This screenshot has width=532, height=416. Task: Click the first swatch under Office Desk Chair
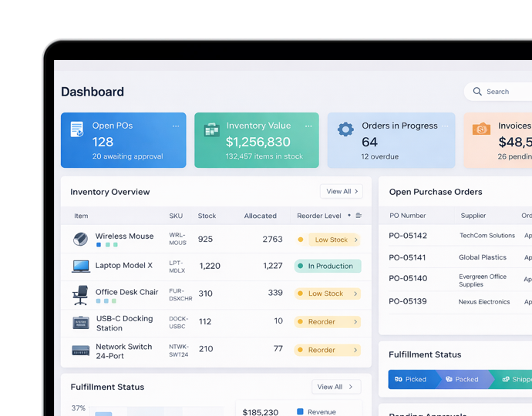pyautogui.click(x=98, y=301)
